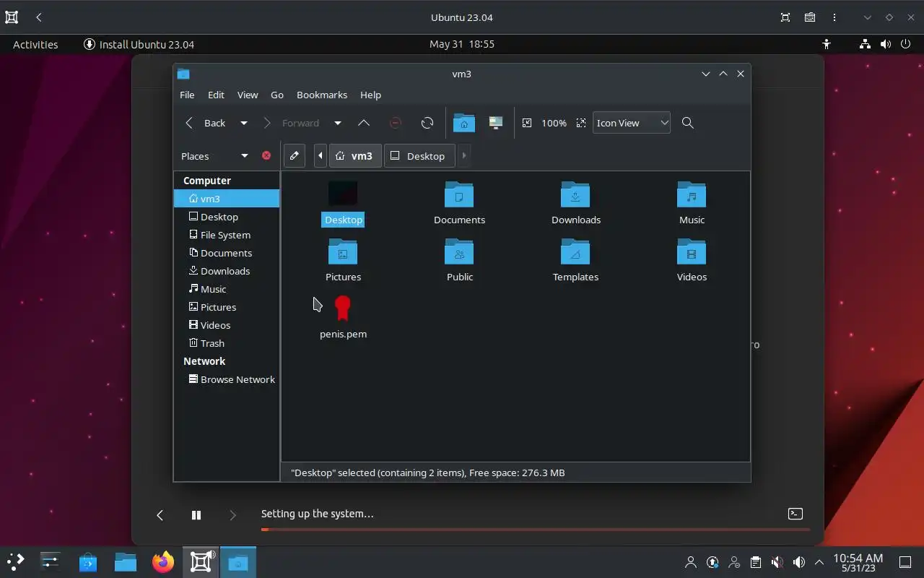Select the Downloads folder icon in file pane
Viewport: 924px width, 578px height.
[575, 194]
